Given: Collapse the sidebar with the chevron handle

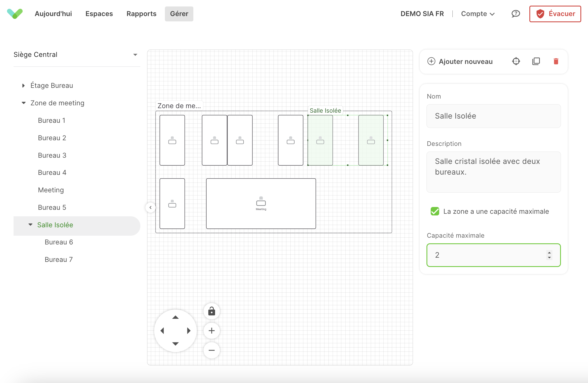Looking at the screenshot, I should pyautogui.click(x=151, y=208).
